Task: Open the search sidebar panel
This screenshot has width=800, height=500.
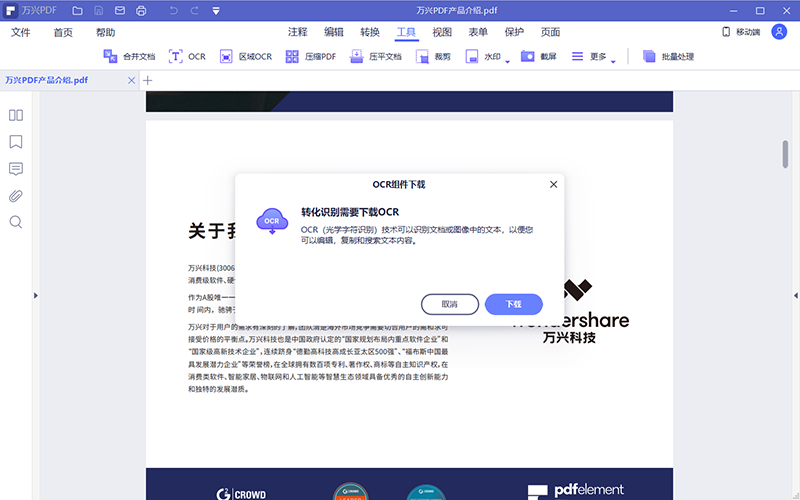Action: click(16, 222)
